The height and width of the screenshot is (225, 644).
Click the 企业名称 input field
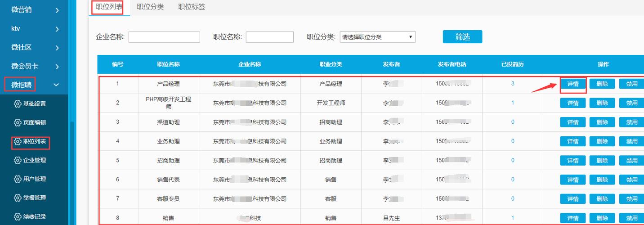164,37
